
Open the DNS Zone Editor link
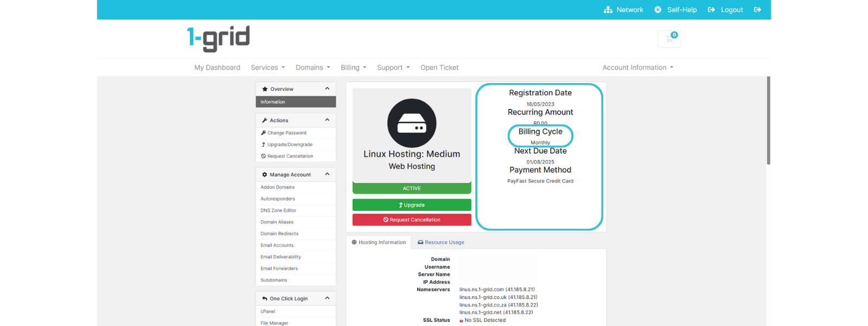pos(278,210)
